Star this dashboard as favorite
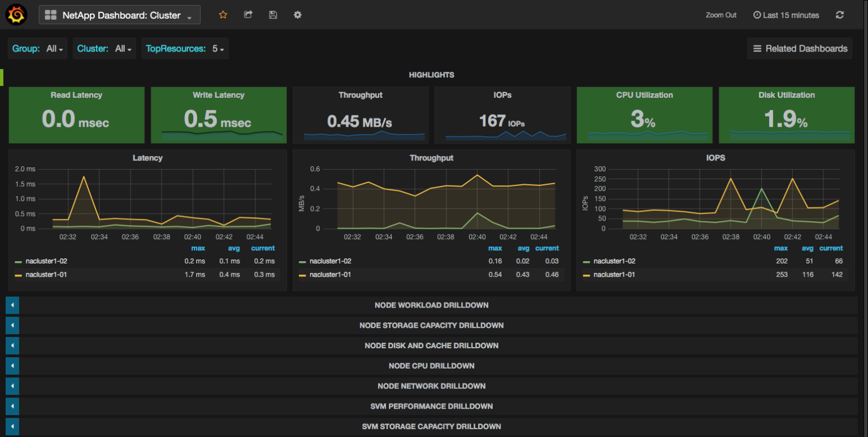The height and width of the screenshot is (437, 868). click(223, 15)
